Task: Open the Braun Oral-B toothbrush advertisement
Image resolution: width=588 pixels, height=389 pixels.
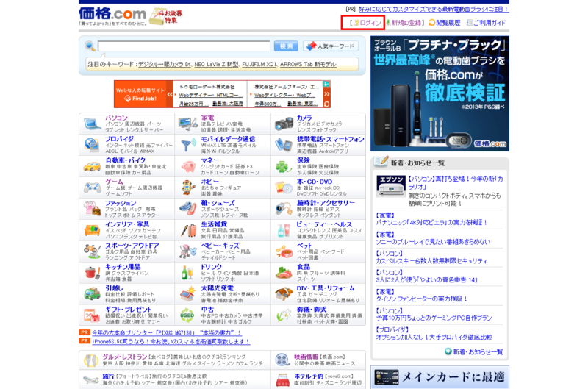Action: pyautogui.click(x=440, y=94)
